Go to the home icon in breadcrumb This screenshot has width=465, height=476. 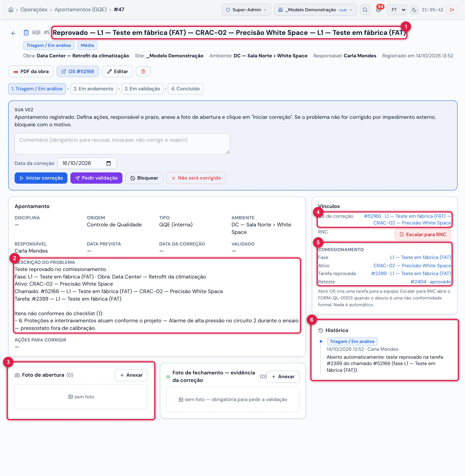coord(11,10)
